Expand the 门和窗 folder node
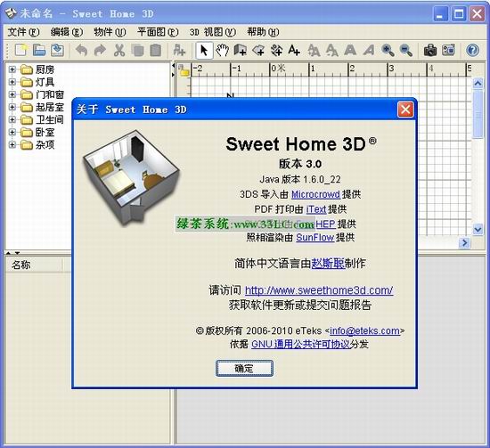Screen dimensions: 490x448 tap(12, 94)
